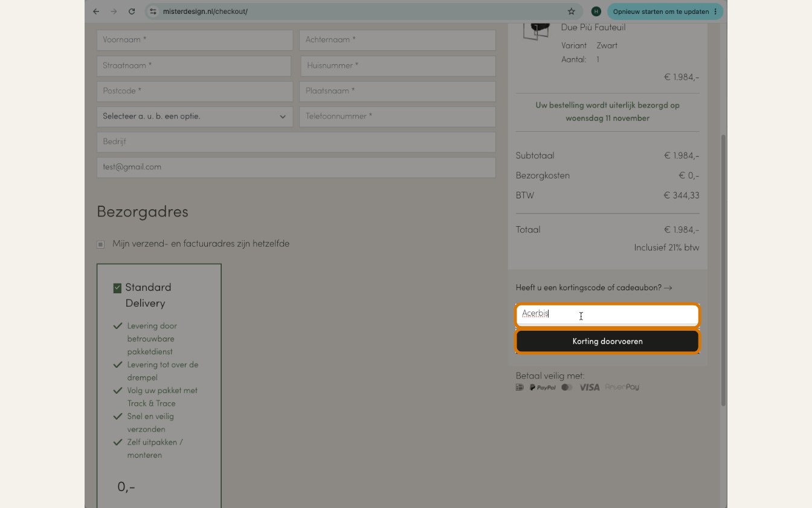Click the Huisnummer field

click(398, 66)
